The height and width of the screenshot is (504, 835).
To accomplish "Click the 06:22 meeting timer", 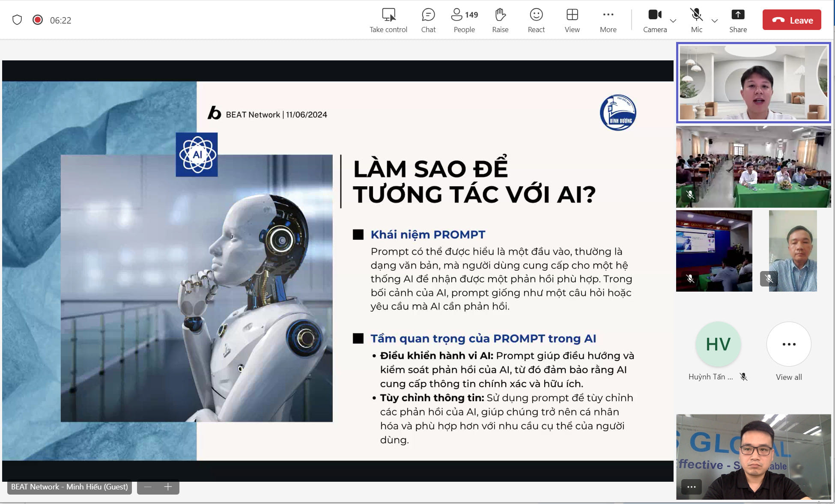I will pyautogui.click(x=60, y=20).
